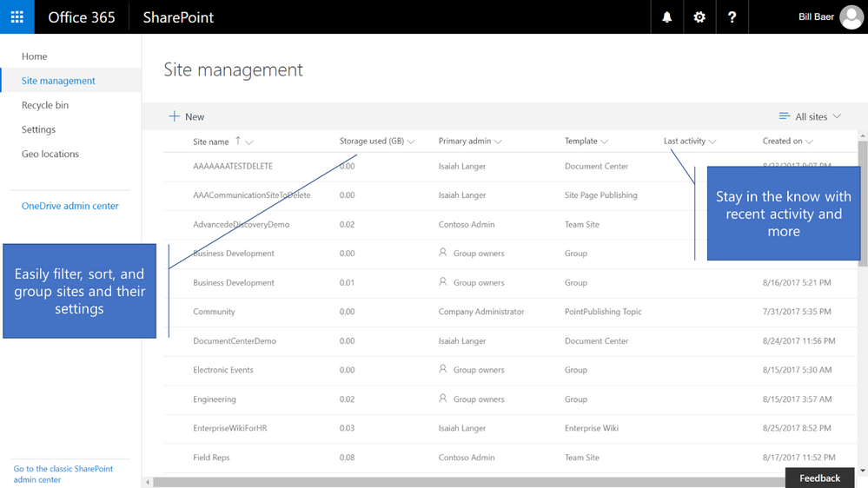
Task: Click the 8/16/2017 5:21 PM date
Action: click(797, 282)
